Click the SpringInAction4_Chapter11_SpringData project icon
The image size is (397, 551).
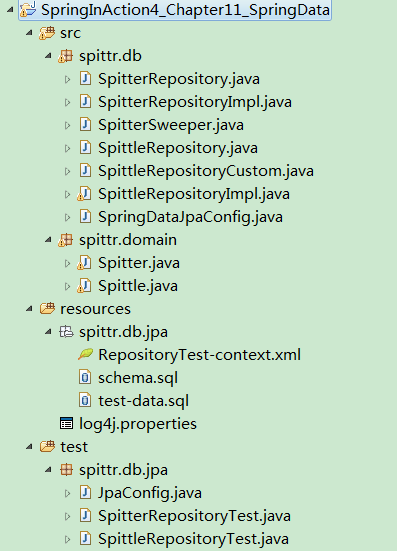point(28,9)
